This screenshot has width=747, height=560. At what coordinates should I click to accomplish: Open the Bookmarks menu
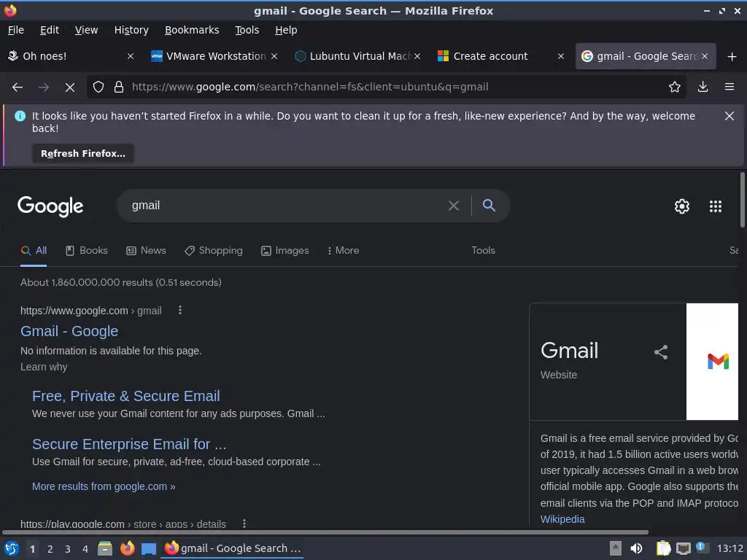coord(192,30)
